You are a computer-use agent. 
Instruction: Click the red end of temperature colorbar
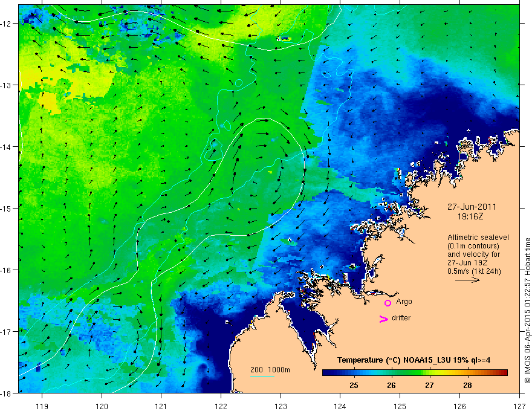click(504, 373)
